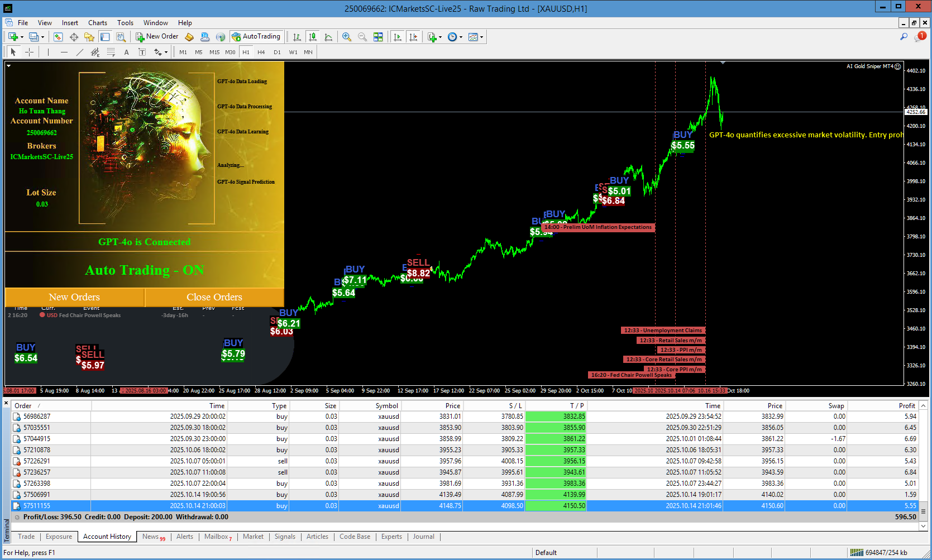Image resolution: width=932 pixels, height=560 pixels.
Task: Toggle the Market Watch window
Action: pos(58,37)
